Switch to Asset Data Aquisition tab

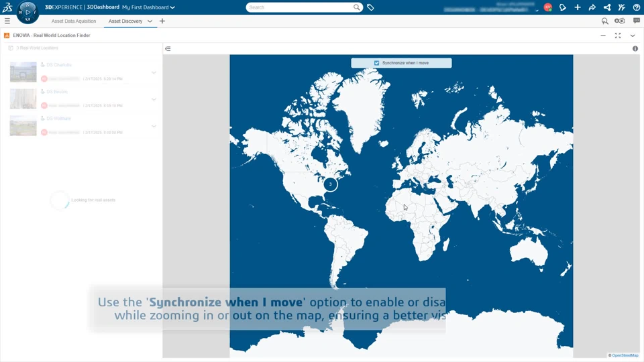[x=74, y=21]
